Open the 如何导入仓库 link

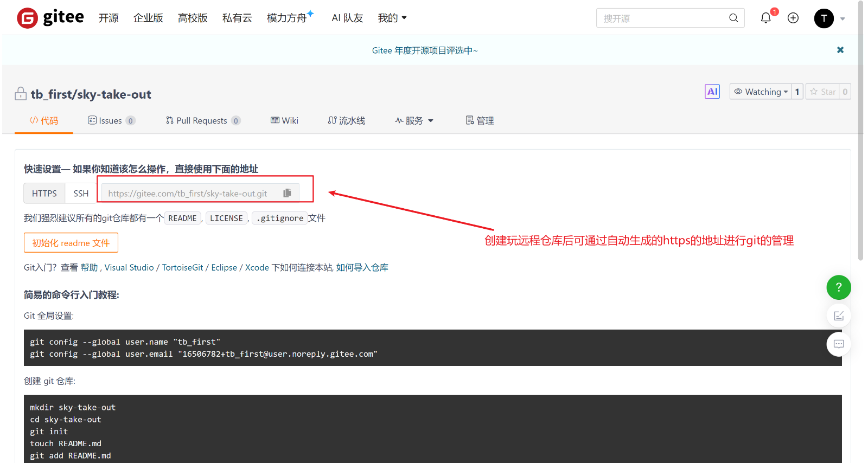(x=362, y=267)
